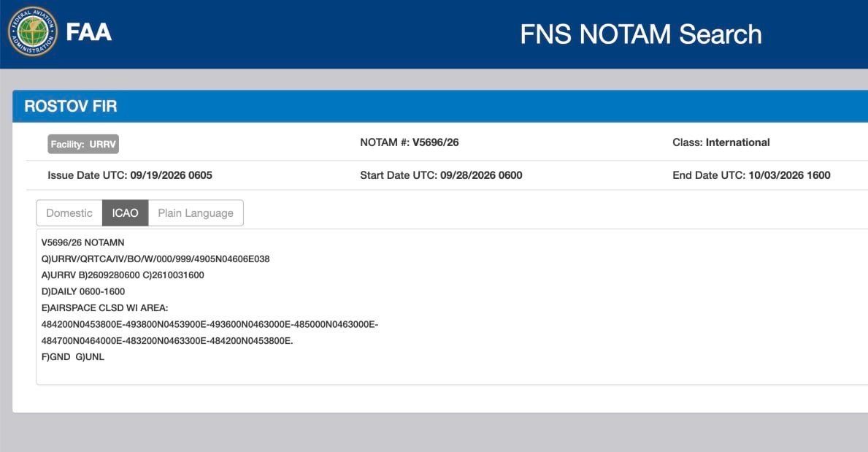The image size is (868, 452).
Task: Select the ROSTOV FIR header bar
Action: coord(440,106)
